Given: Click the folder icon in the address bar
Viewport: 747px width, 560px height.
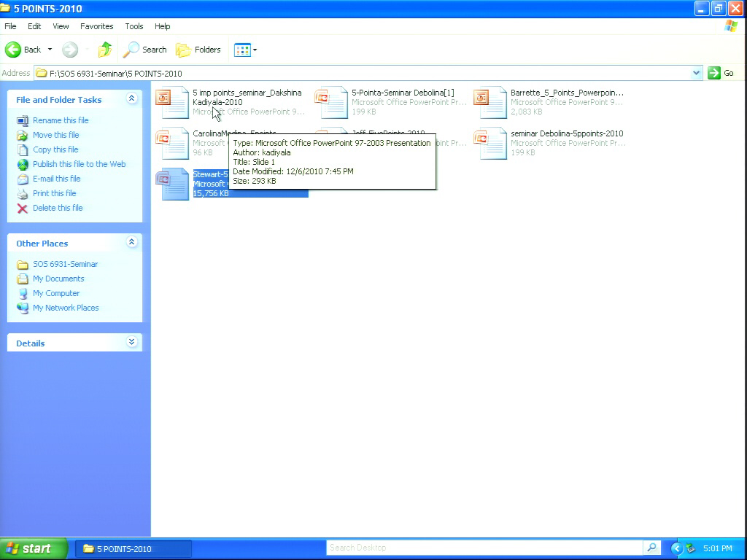Looking at the screenshot, I should tap(42, 73).
